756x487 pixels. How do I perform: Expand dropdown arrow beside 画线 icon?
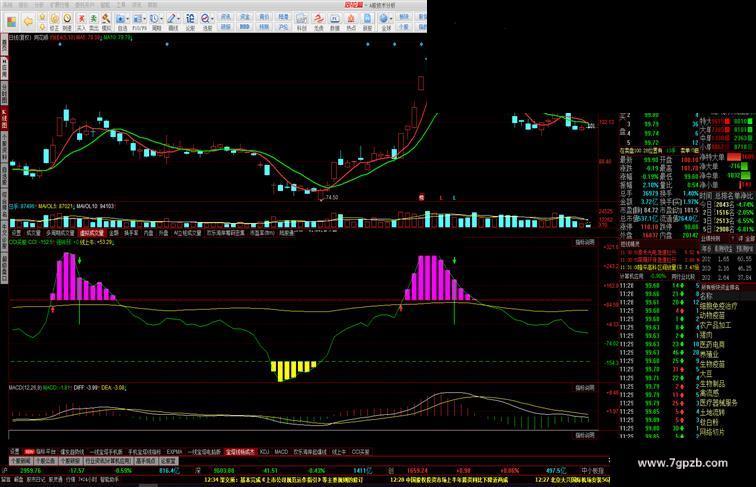[x=179, y=19]
